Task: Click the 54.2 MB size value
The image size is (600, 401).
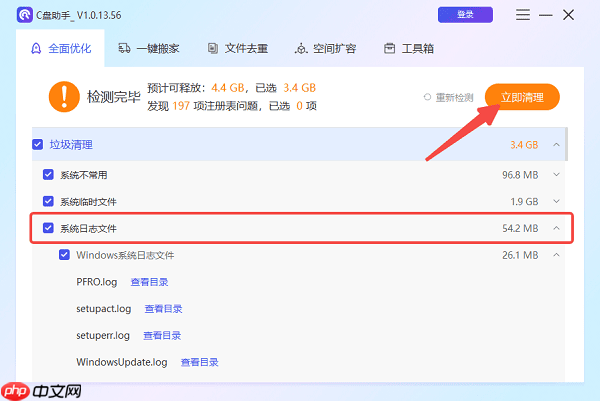Action: 520,228
